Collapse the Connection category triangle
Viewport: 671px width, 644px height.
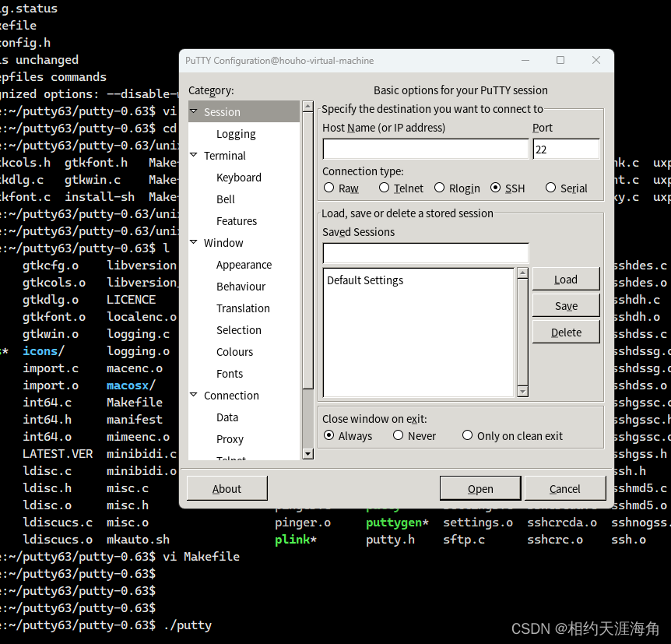[x=194, y=395]
